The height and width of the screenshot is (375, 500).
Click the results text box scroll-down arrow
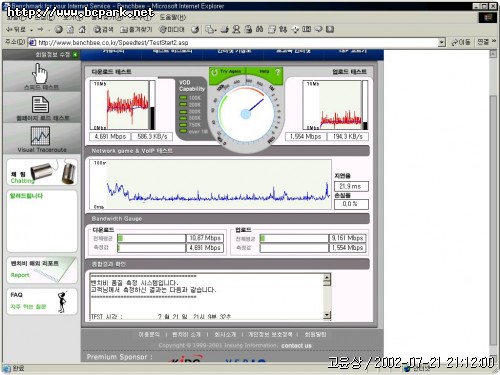point(327,315)
